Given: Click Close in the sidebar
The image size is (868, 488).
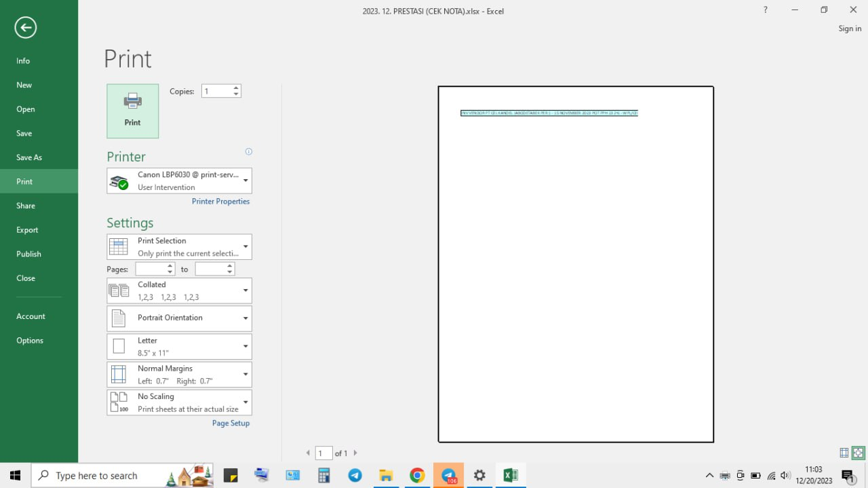Looking at the screenshot, I should coord(39,278).
